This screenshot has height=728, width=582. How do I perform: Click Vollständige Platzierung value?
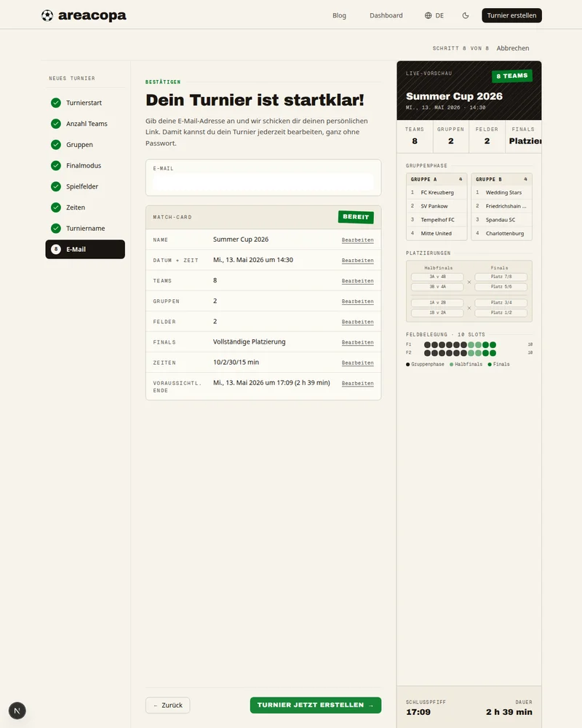250,341
